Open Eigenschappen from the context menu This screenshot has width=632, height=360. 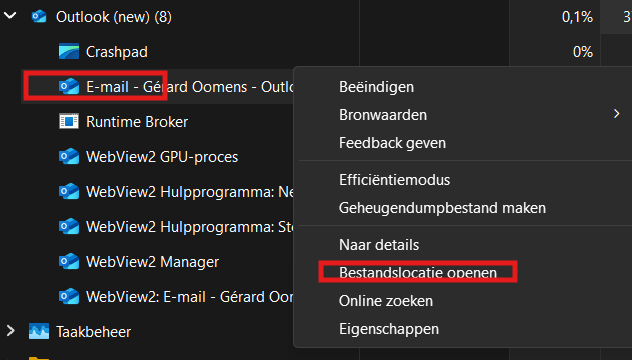[389, 329]
